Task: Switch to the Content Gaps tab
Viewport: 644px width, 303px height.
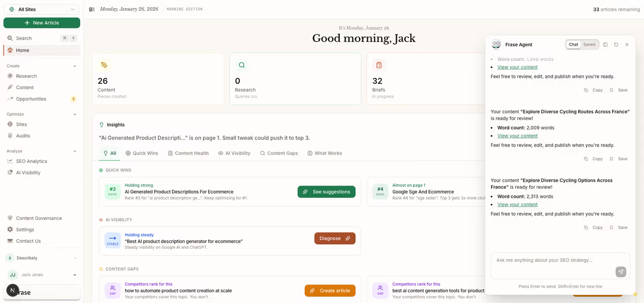Action: [279, 153]
